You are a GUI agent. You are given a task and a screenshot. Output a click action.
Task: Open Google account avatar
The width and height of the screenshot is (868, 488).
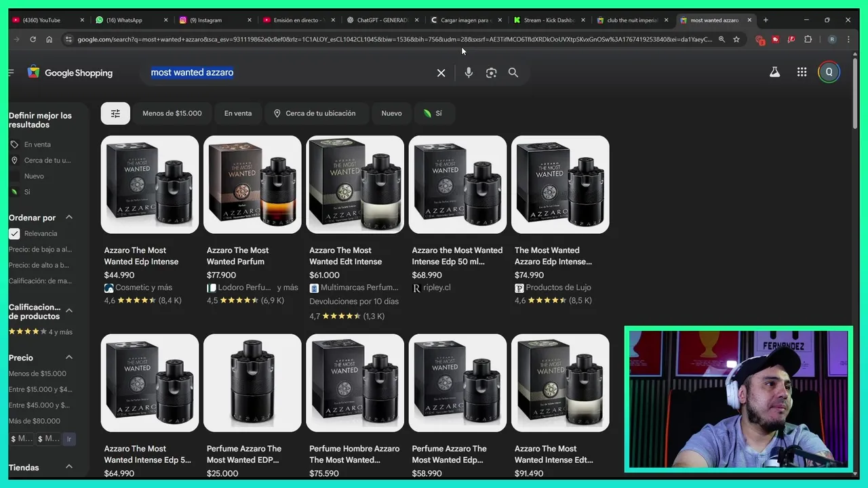(x=829, y=72)
